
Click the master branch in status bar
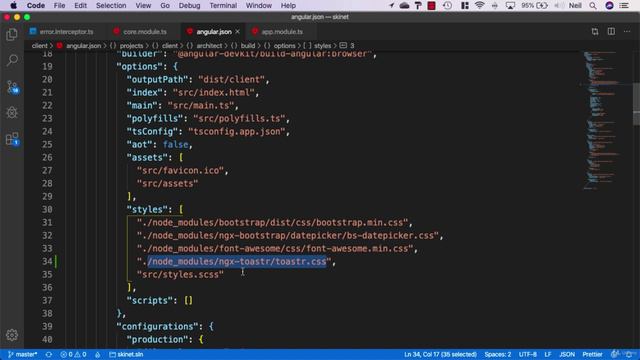coord(23,354)
